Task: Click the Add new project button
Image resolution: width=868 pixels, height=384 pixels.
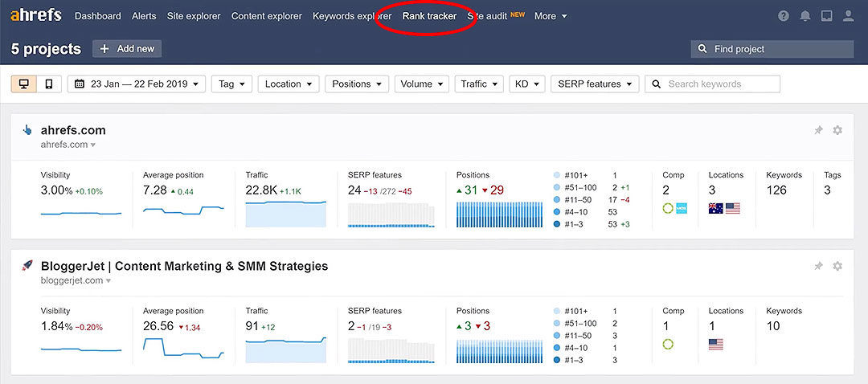Action: tap(127, 49)
